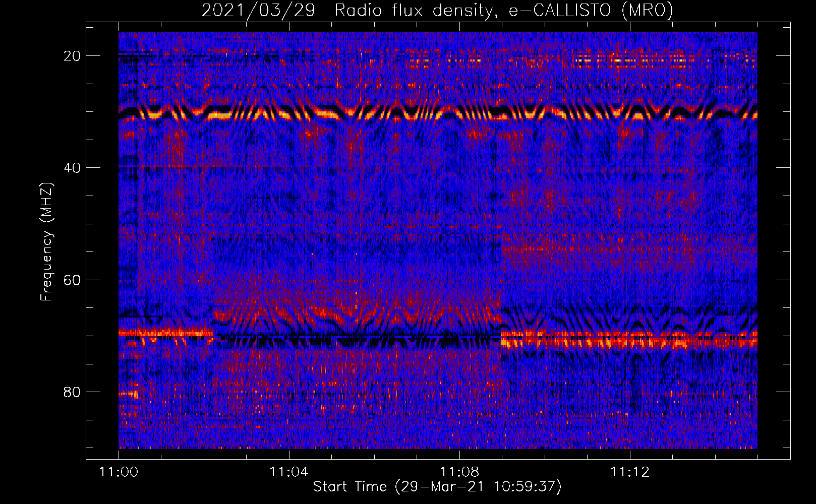
Task: Select the 11:04 time tick label
Action: [x=289, y=472]
